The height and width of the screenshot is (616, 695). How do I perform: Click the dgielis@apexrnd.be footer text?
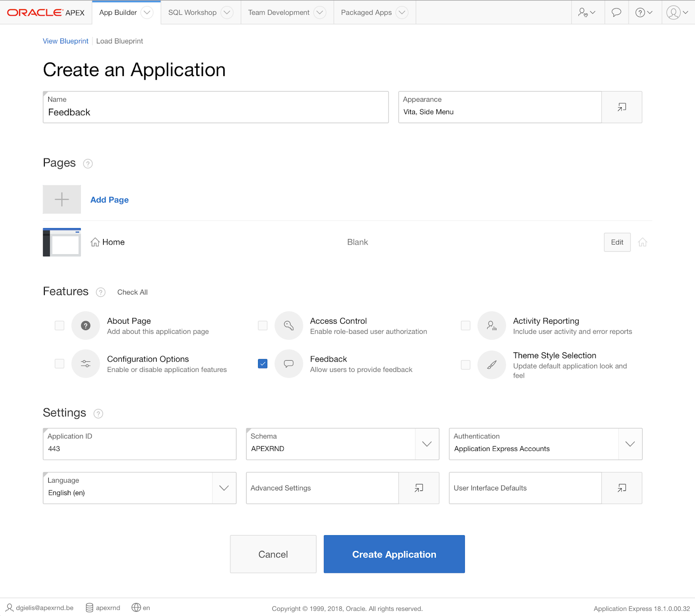pos(45,608)
